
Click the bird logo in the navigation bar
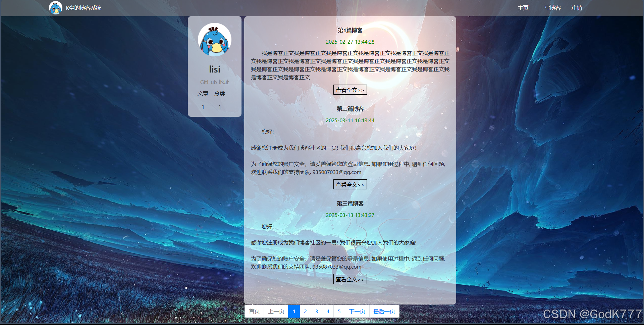(56, 7)
